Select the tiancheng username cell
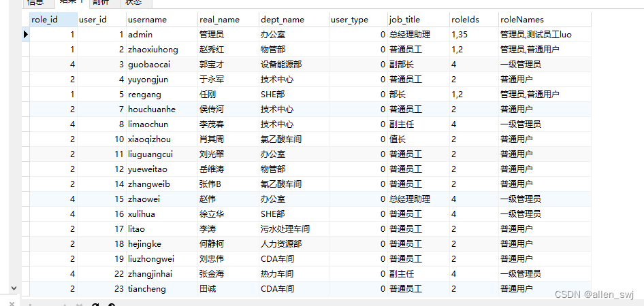The image size is (644, 306). pyautogui.click(x=162, y=289)
